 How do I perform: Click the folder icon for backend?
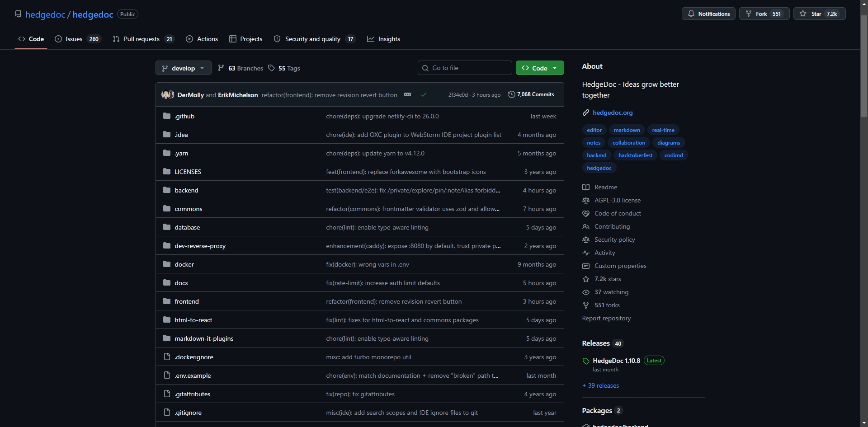click(167, 190)
